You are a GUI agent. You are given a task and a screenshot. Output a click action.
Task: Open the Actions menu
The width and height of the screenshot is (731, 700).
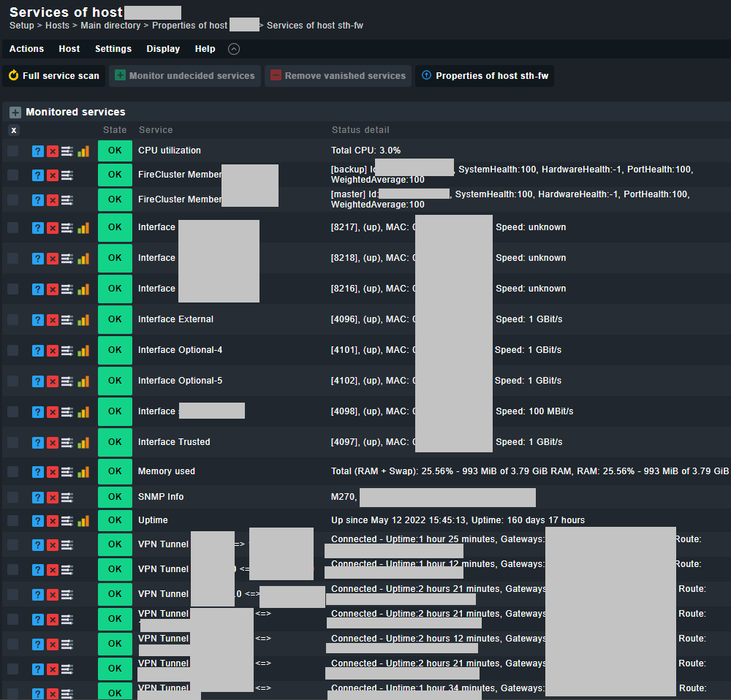point(26,49)
